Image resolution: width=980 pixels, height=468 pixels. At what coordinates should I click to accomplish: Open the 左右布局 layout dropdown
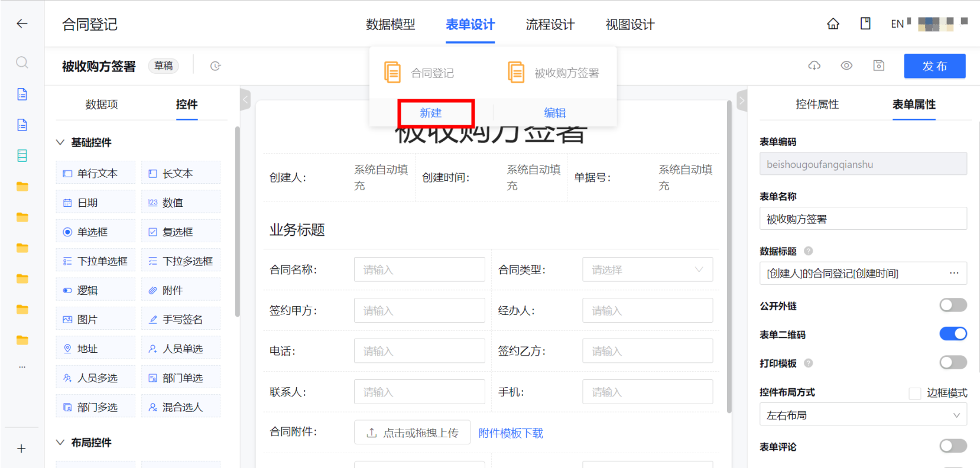tap(863, 415)
